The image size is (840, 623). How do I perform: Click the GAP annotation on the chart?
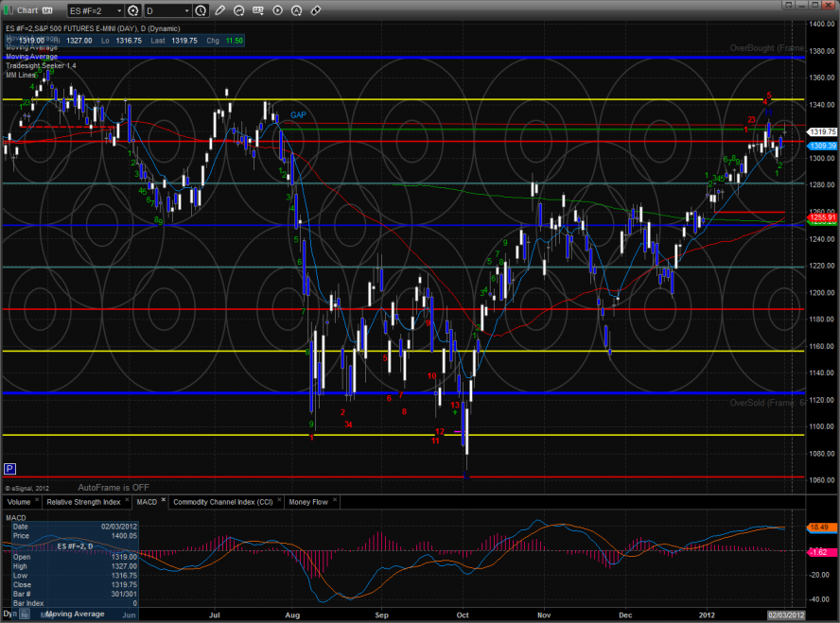pos(298,115)
